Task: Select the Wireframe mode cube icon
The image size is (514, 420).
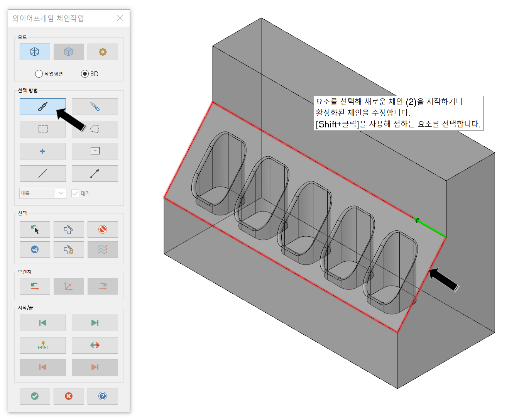Action: pos(35,52)
